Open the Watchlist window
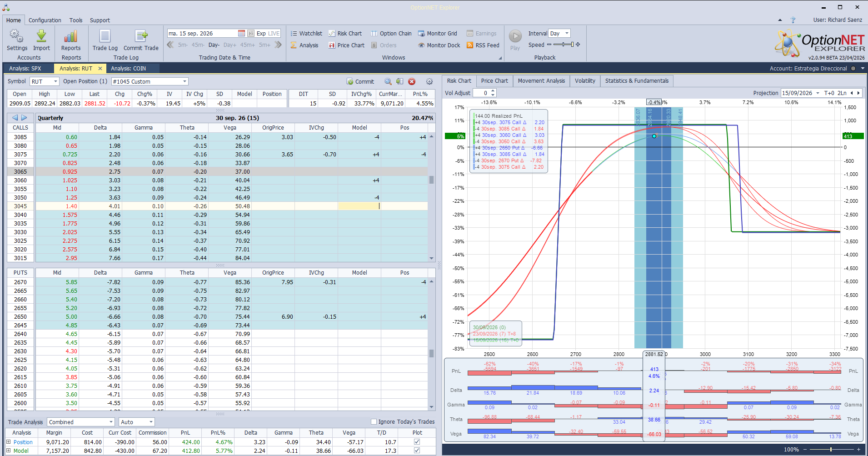 coord(306,33)
